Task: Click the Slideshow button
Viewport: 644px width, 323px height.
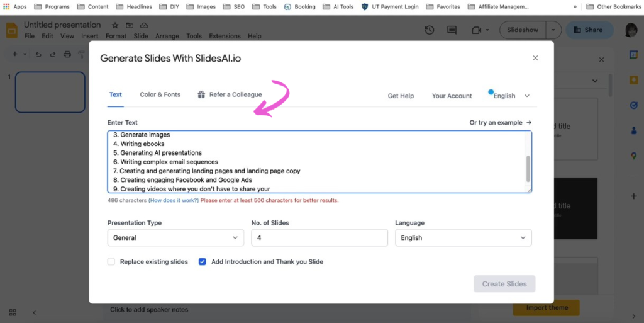Action: [x=523, y=30]
